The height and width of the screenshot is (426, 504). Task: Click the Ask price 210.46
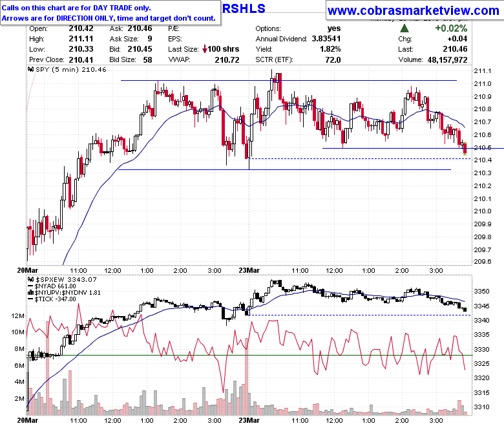pos(140,28)
